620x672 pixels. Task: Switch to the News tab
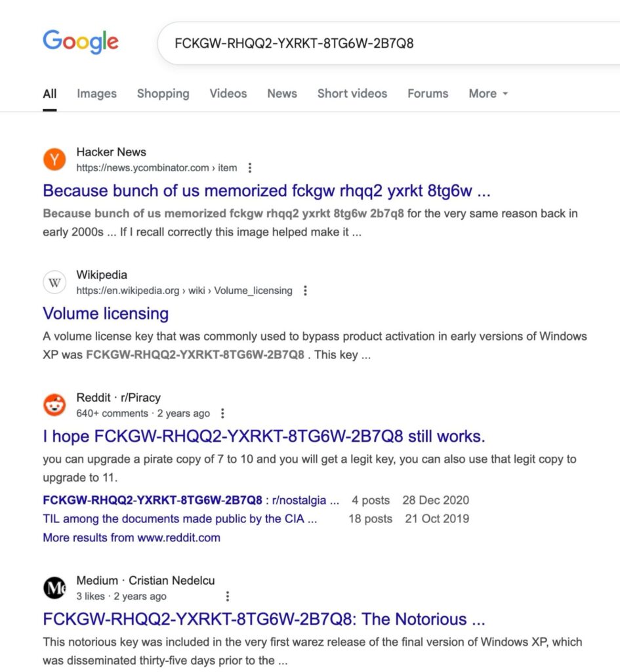tap(282, 94)
